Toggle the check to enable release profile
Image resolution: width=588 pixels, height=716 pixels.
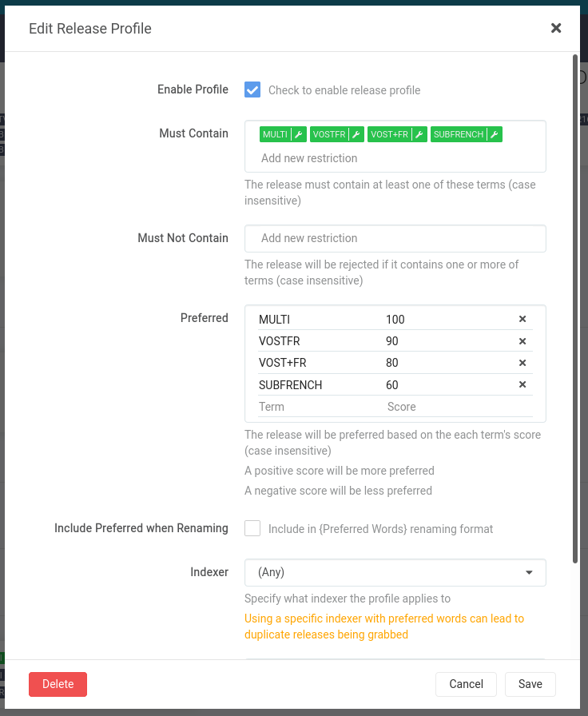point(252,90)
